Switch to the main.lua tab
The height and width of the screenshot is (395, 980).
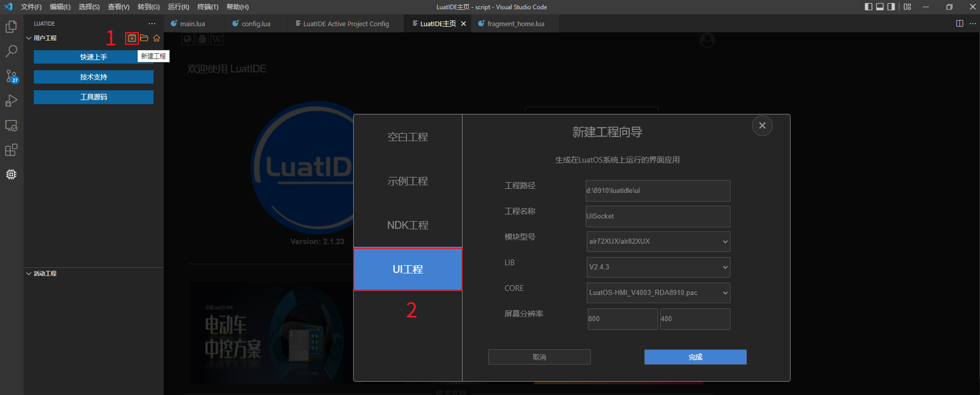[x=193, y=24]
